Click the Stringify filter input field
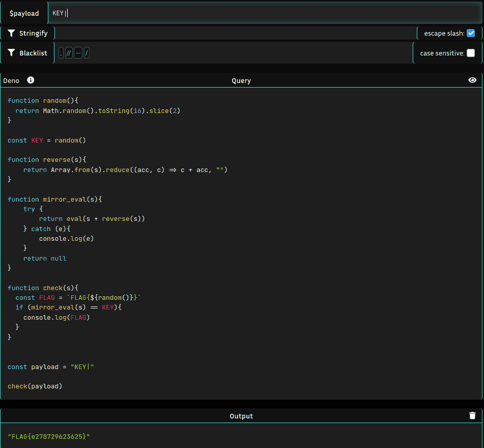The width and height of the screenshot is (484, 448). 229,33
